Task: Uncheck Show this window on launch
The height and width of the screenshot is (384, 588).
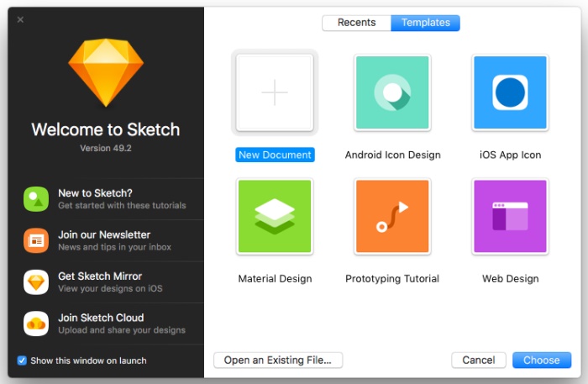Action: [22, 360]
